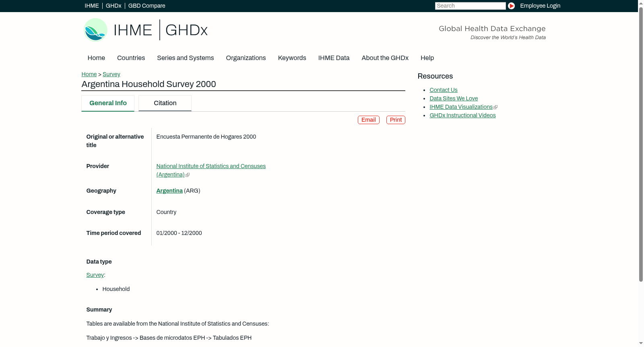
Task: Click the Tables are available summary sentence
Action: 178,324
